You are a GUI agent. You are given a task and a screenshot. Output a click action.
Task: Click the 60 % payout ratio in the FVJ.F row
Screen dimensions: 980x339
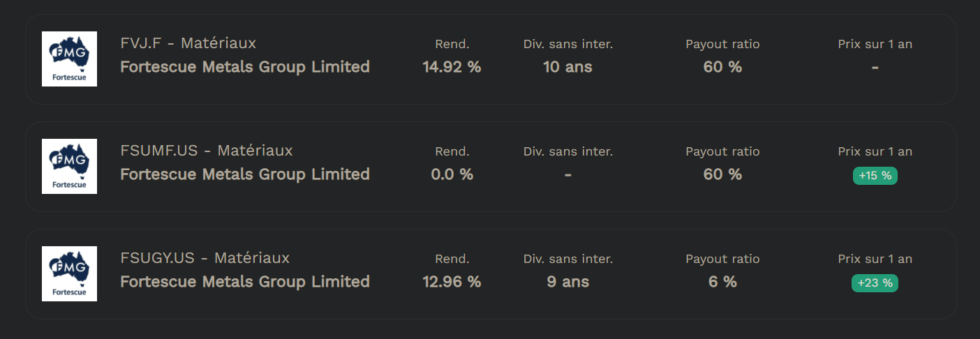[722, 67]
